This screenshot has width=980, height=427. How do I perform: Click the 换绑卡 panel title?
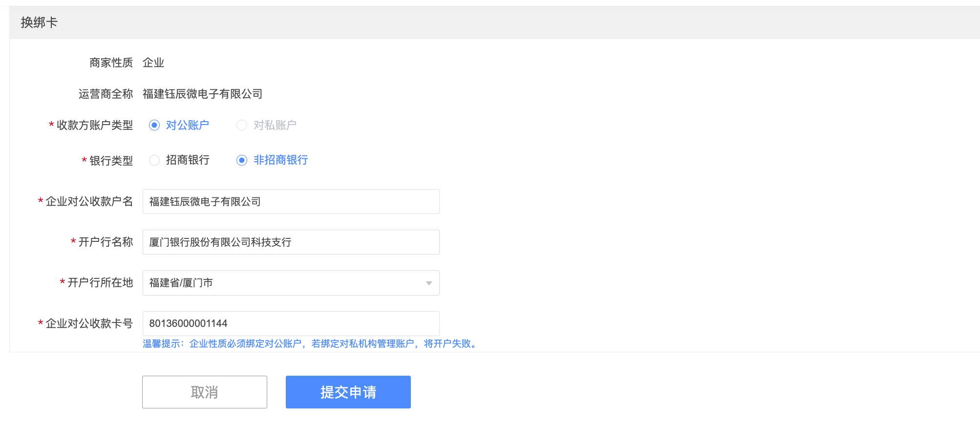click(39, 22)
